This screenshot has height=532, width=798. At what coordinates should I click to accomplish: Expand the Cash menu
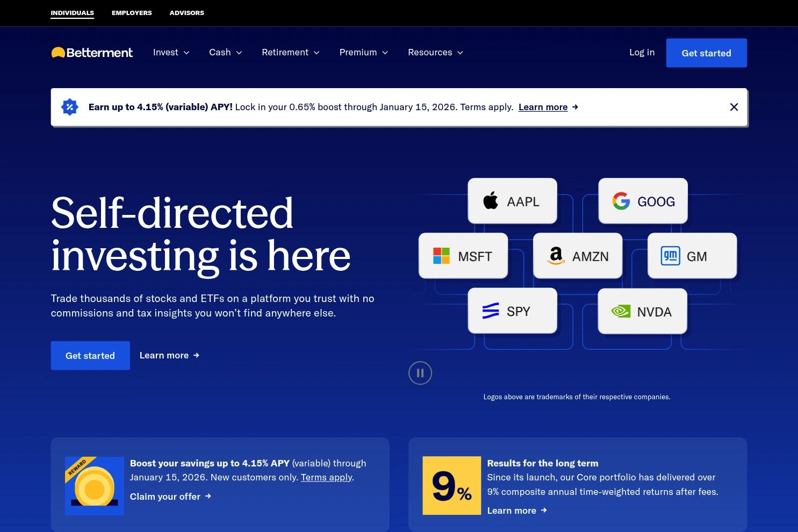pyautogui.click(x=226, y=52)
